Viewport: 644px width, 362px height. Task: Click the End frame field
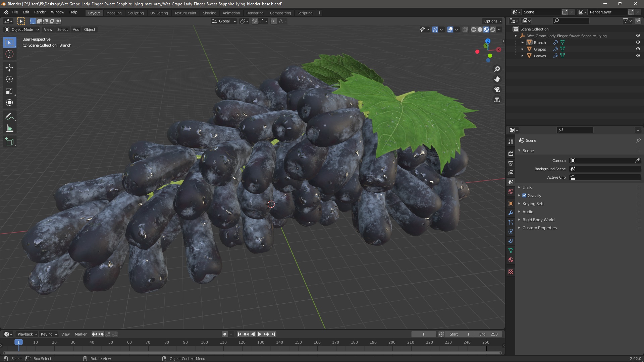tap(489, 334)
